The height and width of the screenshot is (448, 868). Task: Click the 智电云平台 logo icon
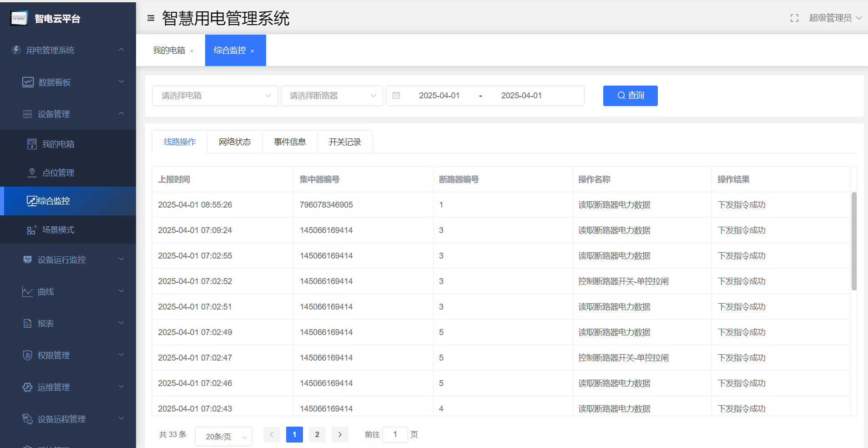(x=19, y=18)
